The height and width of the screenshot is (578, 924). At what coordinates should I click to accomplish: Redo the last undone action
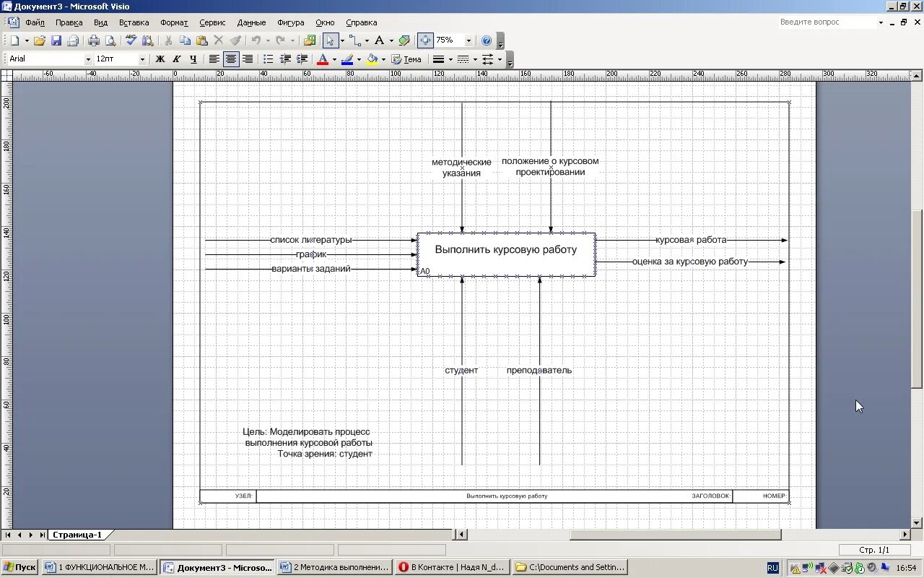281,40
